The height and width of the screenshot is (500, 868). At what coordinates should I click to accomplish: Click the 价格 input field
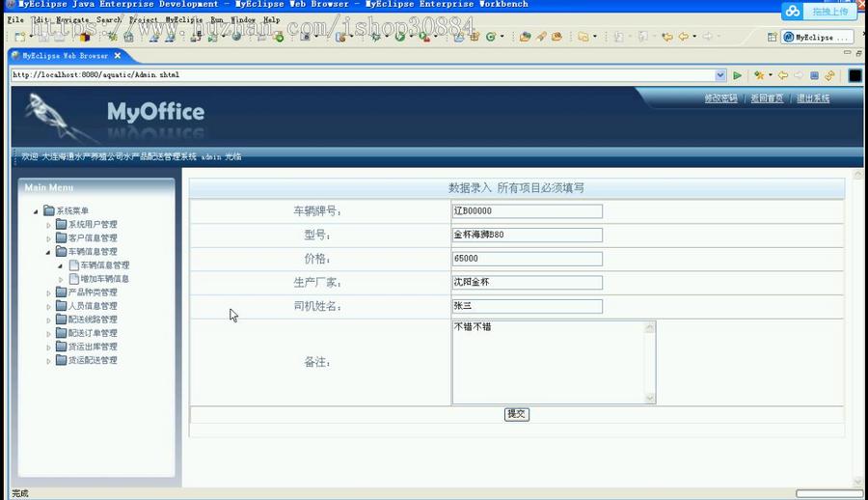point(527,259)
